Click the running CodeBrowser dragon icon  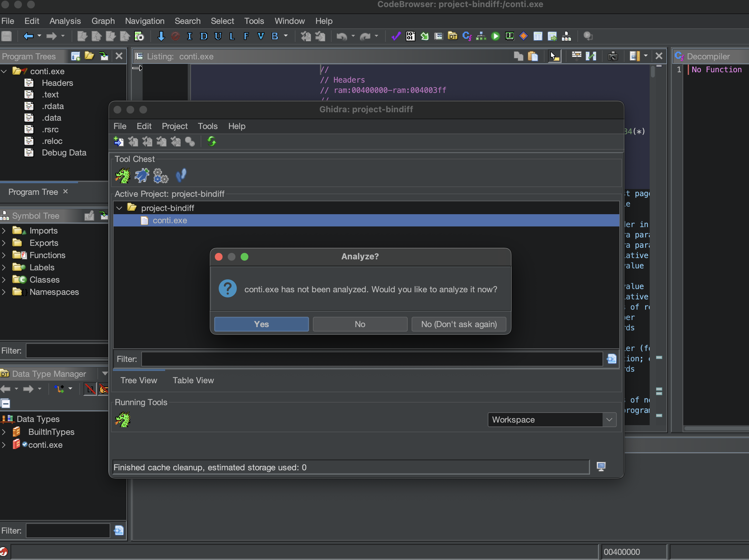[123, 419]
